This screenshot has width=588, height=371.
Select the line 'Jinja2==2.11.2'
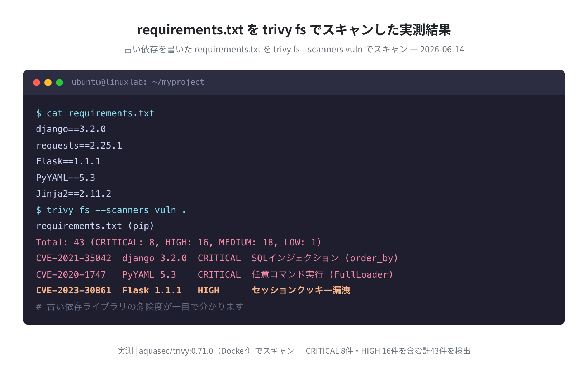(73, 194)
